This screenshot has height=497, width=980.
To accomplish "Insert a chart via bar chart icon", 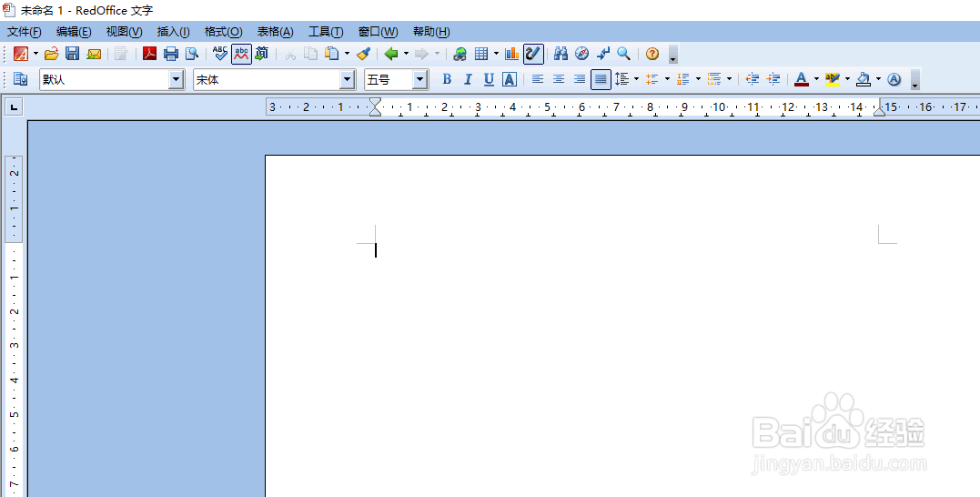I will (x=512, y=54).
